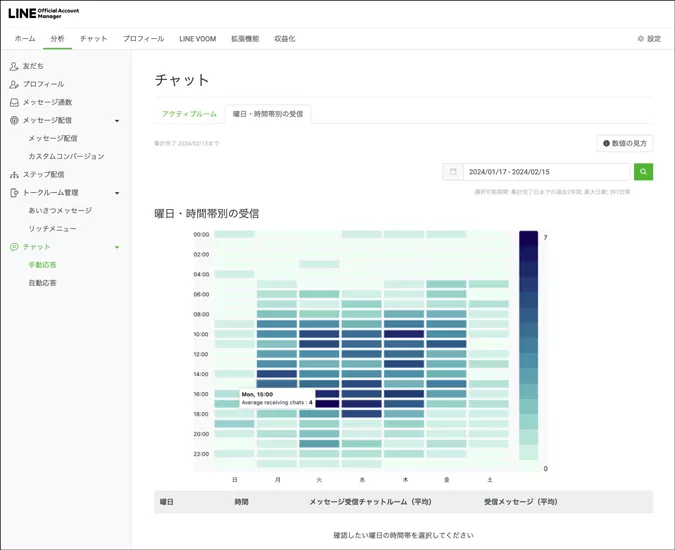Click the メッセージ通数 icon in sidebar
The image size is (675, 550).
click(x=14, y=102)
